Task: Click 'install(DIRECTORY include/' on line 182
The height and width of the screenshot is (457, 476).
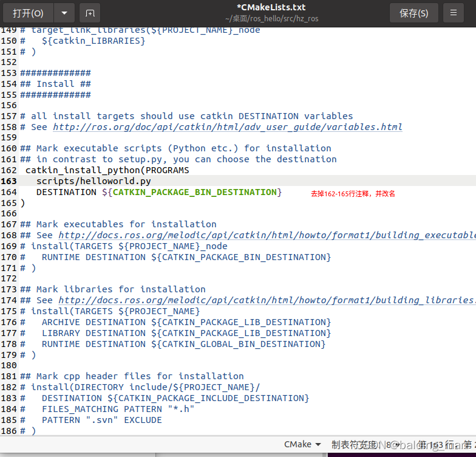Action: coord(102,387)
